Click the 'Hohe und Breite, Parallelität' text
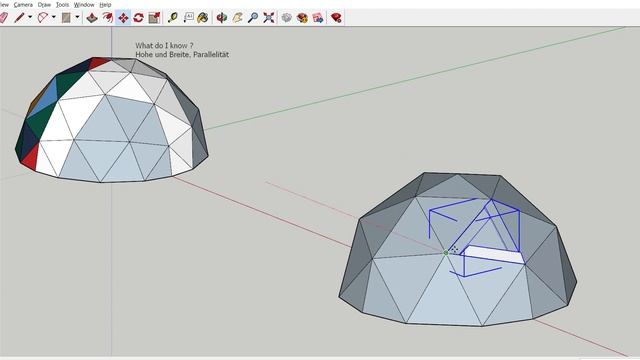Screen dimensions: 640x360 tap(182, 54)
